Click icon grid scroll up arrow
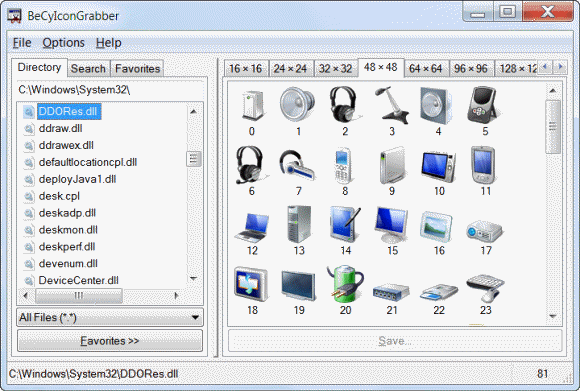This screenshot has height=391, width=580. [553, 90]
